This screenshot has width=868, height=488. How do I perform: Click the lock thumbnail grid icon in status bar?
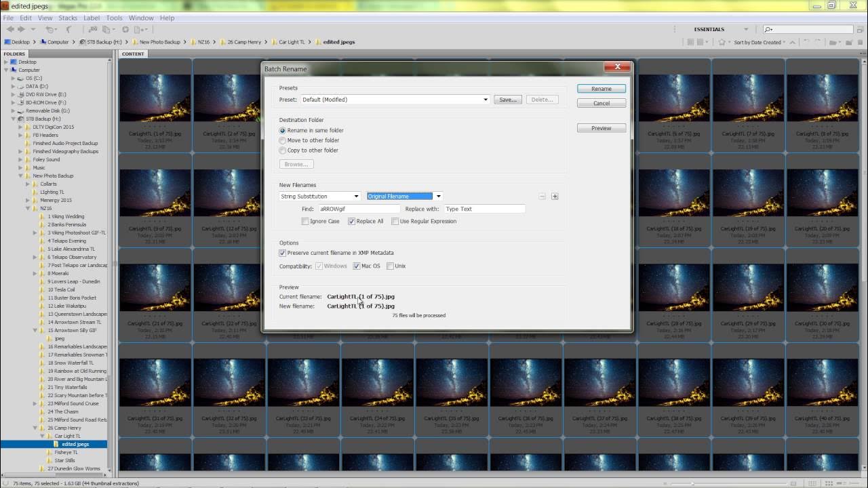(812, 483)
